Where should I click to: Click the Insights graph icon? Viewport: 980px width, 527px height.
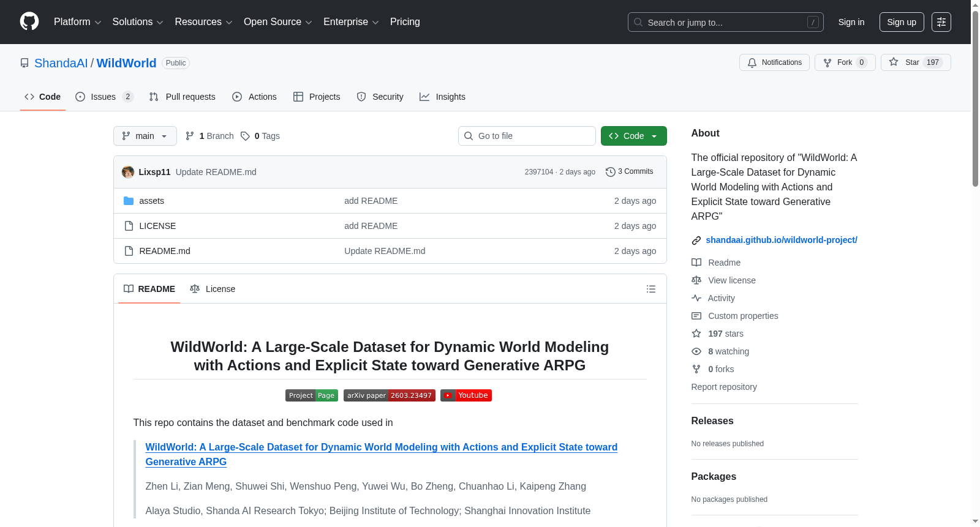[424, 97]
